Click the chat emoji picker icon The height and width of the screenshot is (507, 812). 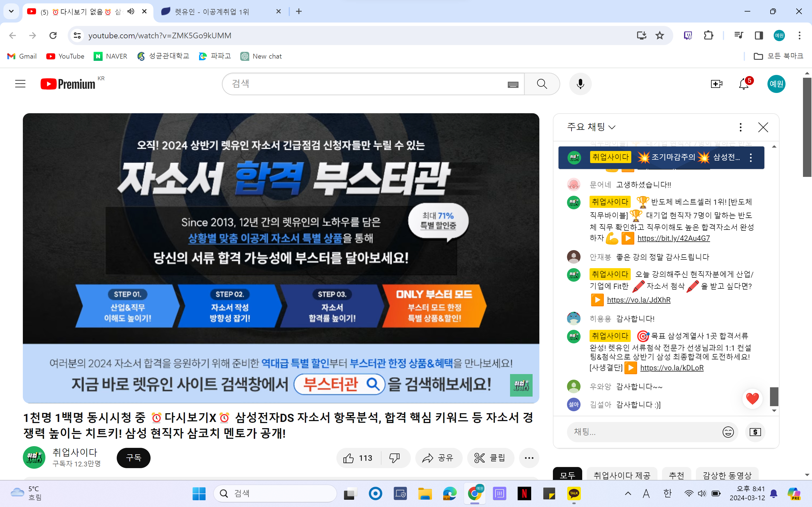coord(728,432)
